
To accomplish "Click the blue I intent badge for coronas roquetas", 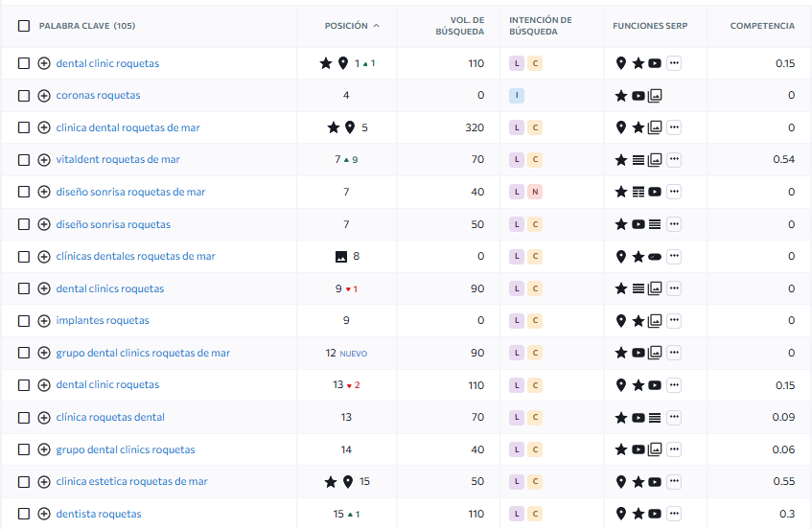I will [x=517, y=96].
